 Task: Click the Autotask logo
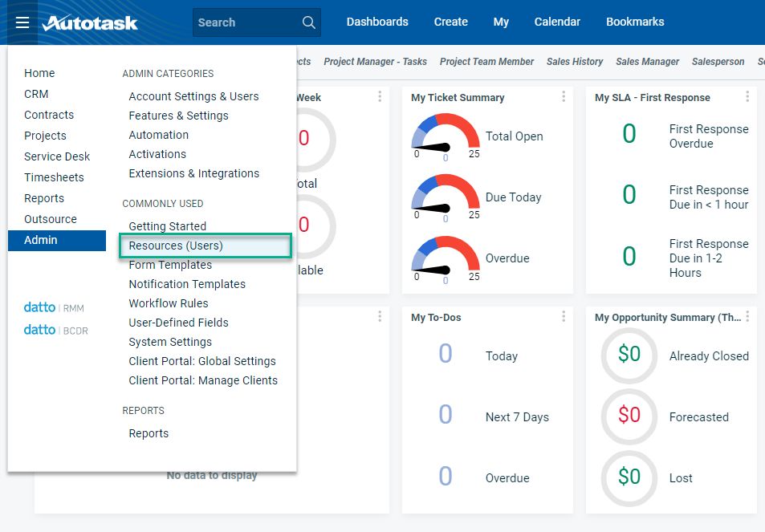[x=90, y=22]
